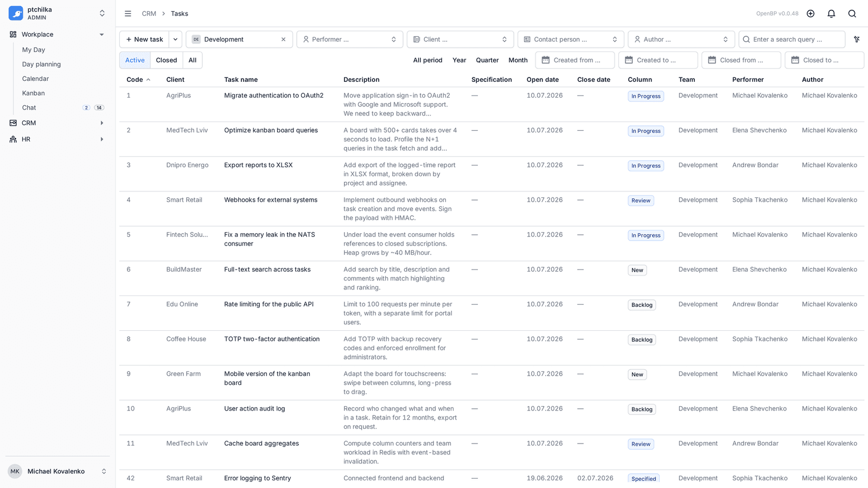This screenshot has height=488, width=868.
Task: Switch to the All tab
Action: [x=193, y=60]
